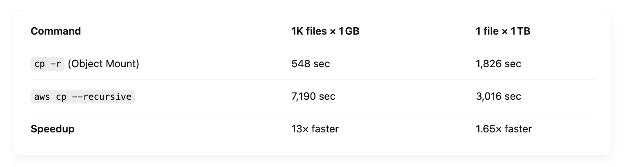Click the Command column header

point(56,31)
